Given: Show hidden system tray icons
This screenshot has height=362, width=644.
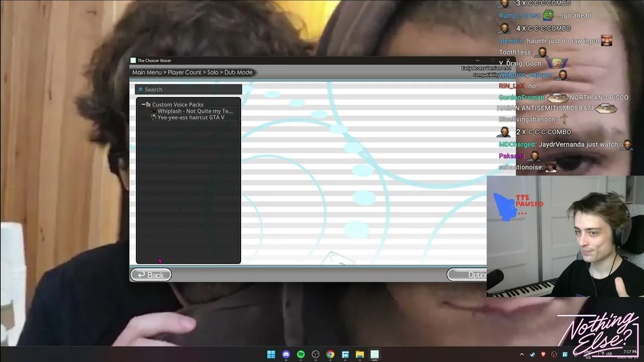Looking at the screenshot, I should tap(522, 354).
